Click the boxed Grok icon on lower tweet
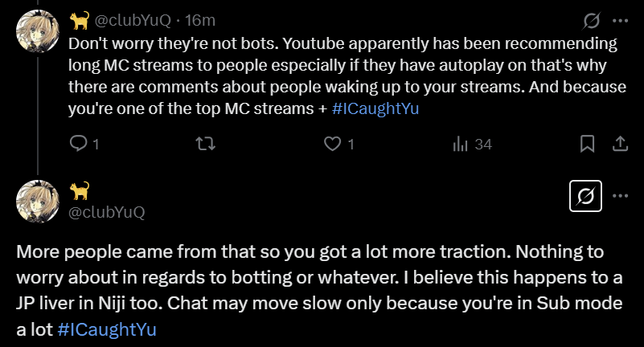This screenshot has height=347, width=644. [x=586, y=195]
